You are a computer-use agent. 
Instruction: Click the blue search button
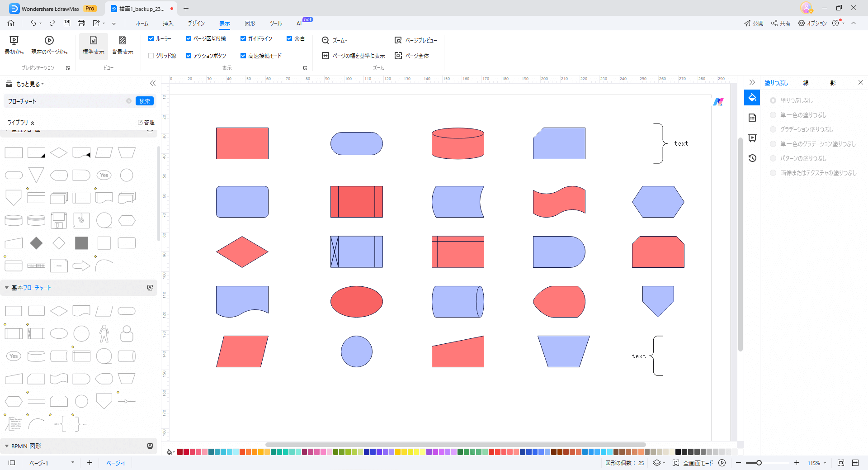click(145, 101)
